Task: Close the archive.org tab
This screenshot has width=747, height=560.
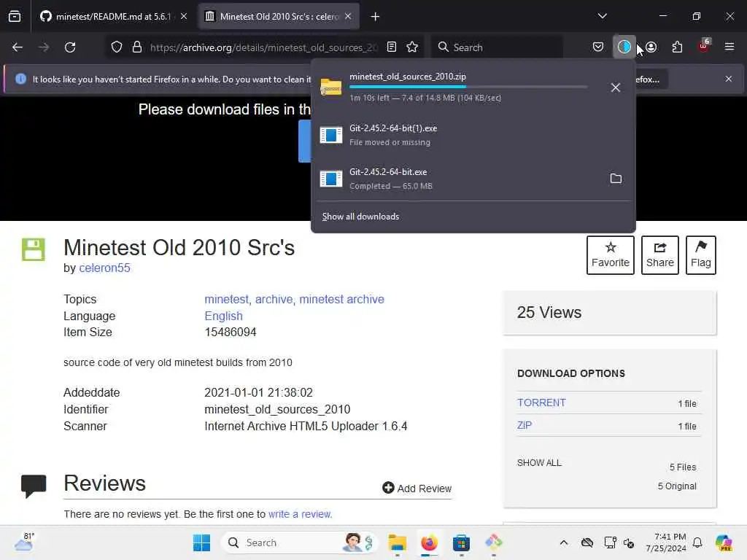Action: pyautogui.click(x=348, y=17)
